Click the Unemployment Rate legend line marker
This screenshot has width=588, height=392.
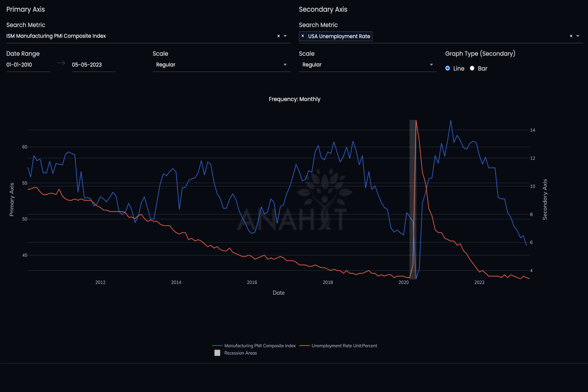coord(305,345)
